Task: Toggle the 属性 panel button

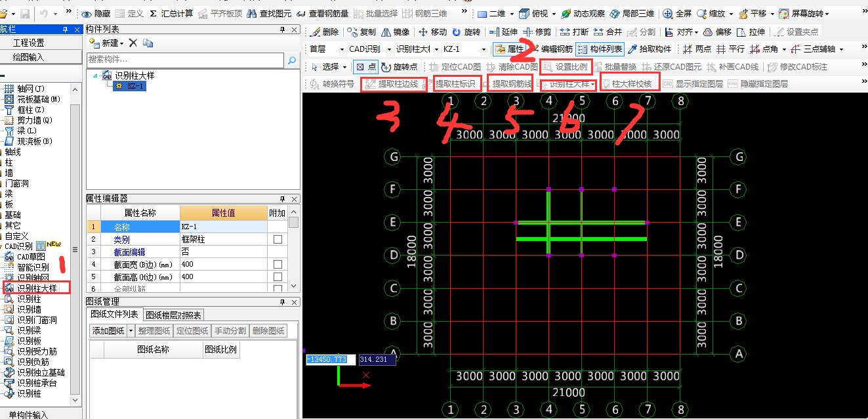Action: (x=509, y=49)
